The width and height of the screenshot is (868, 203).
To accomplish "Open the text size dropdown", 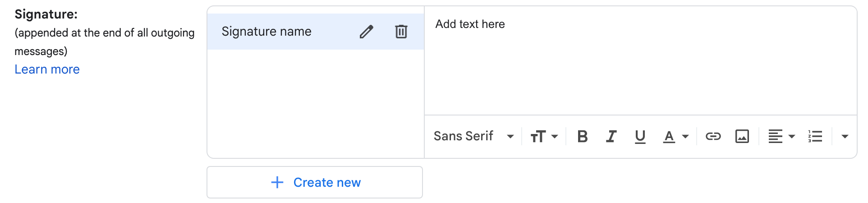I will click(x=544, y=136).
